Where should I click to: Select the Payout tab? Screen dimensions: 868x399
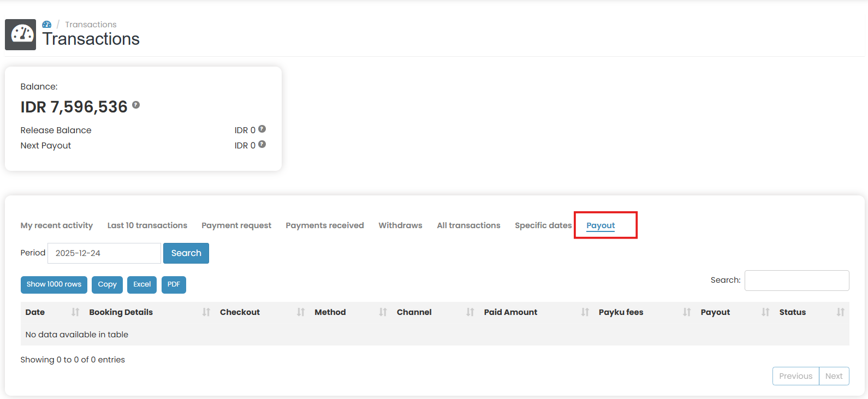(601, 225)
